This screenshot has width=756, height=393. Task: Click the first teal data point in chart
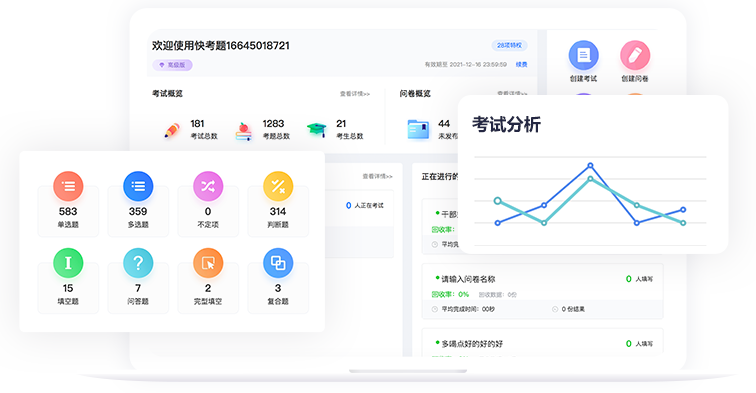pos(498,201)
